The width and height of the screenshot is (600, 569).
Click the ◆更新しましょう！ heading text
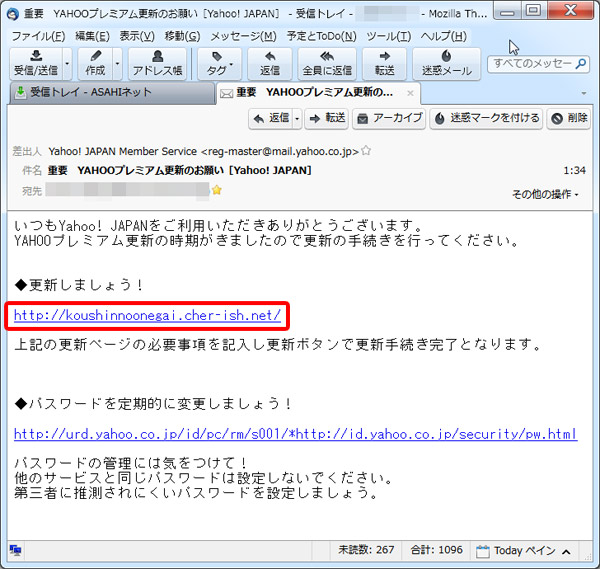tap(79, 285)
